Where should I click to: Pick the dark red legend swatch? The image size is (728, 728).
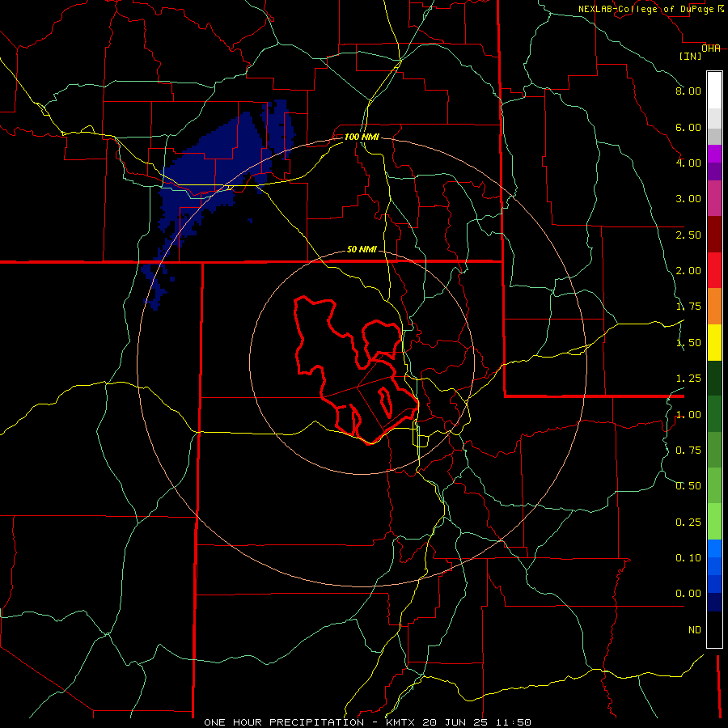click(x=714, y=235)
